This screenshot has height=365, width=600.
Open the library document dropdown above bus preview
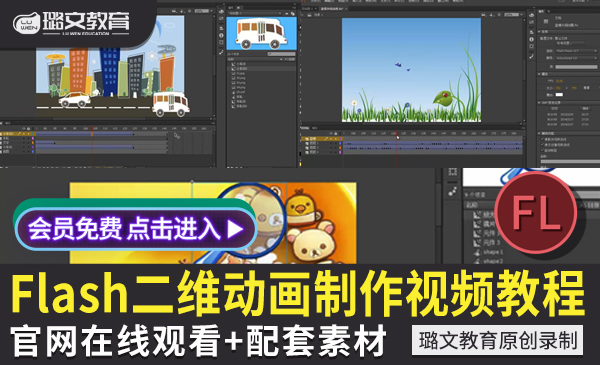[254, 13]
